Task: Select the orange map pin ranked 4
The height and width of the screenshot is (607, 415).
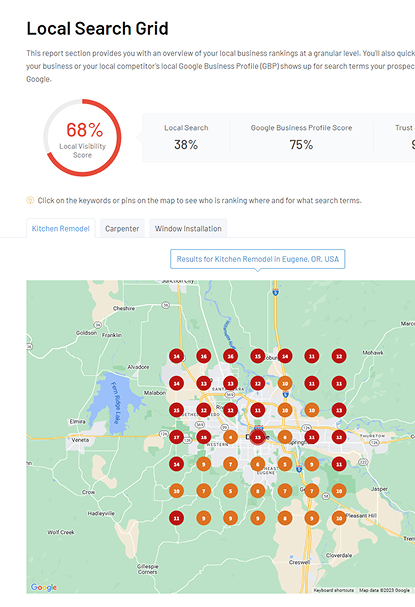Action: tap(231, 437)
